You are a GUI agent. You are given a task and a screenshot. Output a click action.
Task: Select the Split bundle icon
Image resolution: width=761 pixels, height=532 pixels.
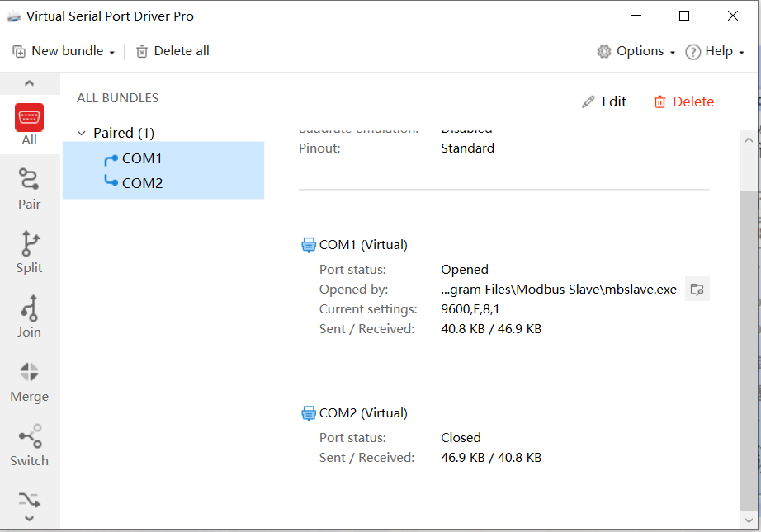30,245
